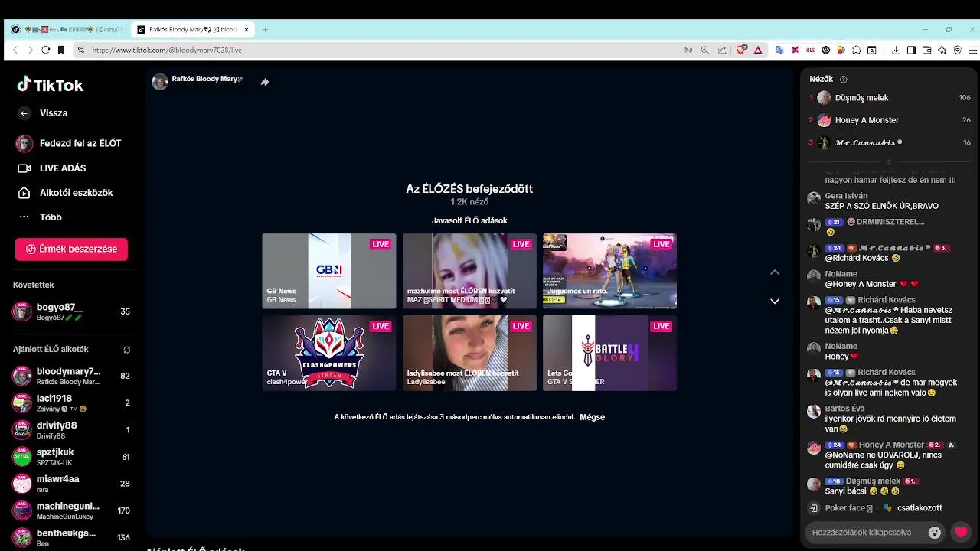The image size is (980, 551).
Task: Open Rafkós Bloody Mary profile avatar
Action: tap(160, 82)
